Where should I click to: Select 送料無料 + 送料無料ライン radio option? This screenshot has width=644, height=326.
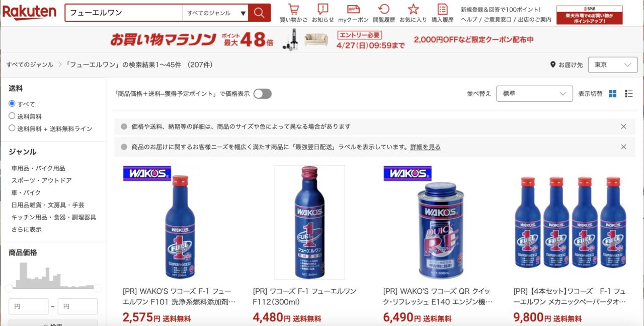pyautogui.click(x=12, y=128)
